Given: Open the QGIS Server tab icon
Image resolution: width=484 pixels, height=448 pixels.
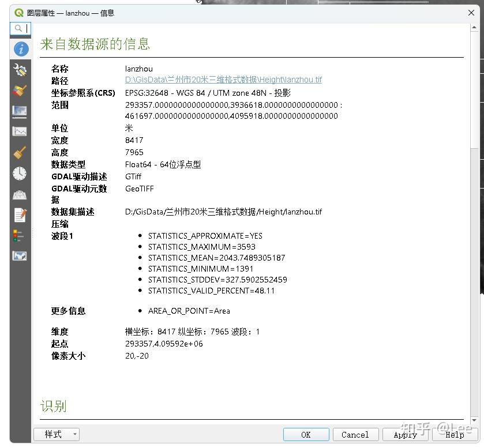Looking at the screenshot, I should click(x=20, y=256).
